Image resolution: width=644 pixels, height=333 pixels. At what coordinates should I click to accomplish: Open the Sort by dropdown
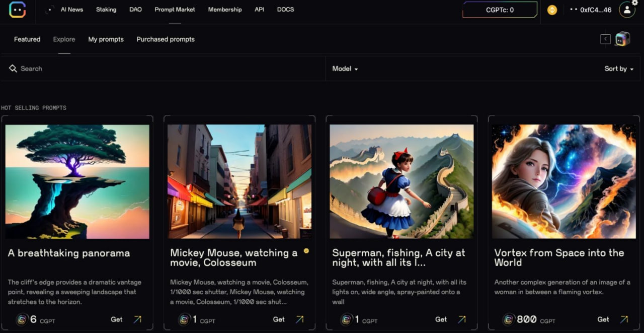click(x=619, y=69)
